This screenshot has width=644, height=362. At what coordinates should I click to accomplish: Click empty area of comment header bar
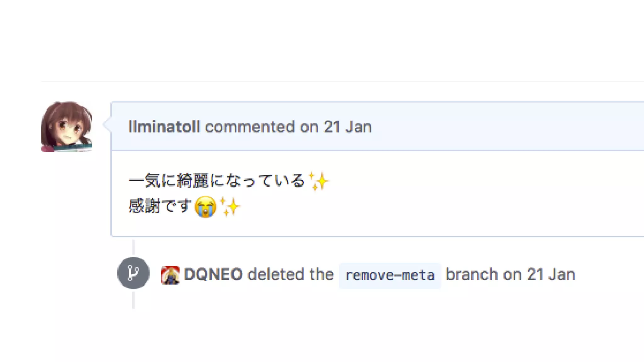tap(503, 127)
